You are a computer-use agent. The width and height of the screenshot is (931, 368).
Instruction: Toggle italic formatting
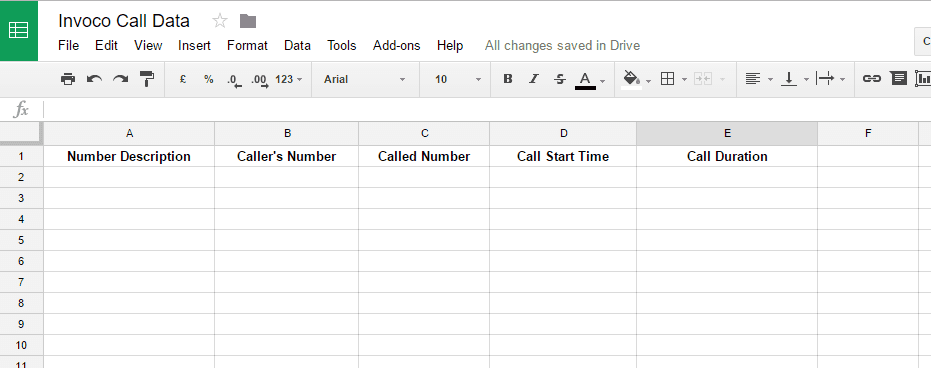(x=534, y=79)
